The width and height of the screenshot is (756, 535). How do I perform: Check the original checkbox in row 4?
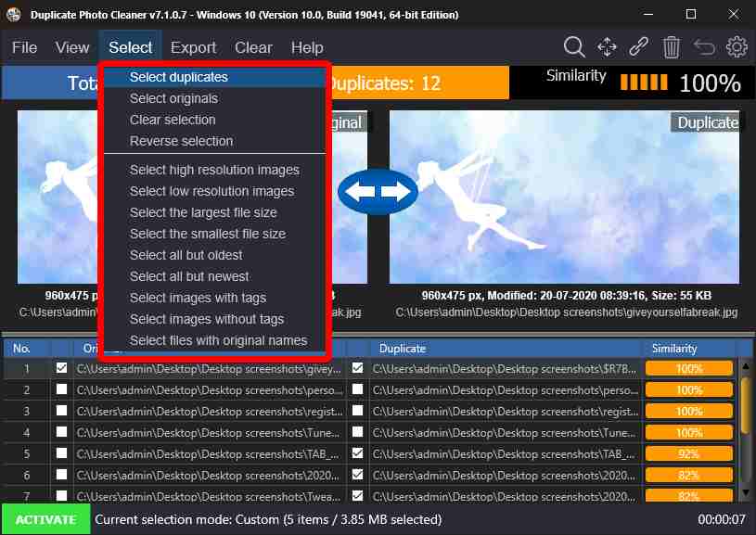pyautogui.click(x=61, y=432)
